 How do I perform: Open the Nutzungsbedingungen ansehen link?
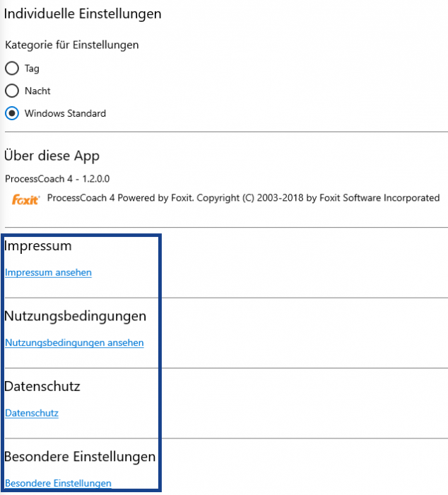click(74, 343)
